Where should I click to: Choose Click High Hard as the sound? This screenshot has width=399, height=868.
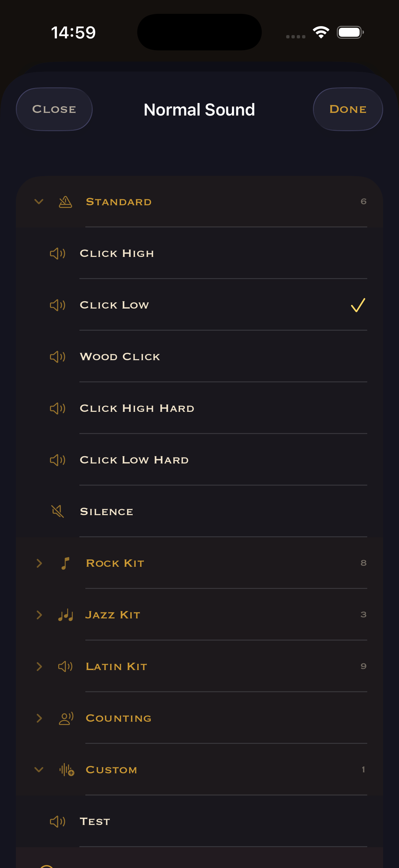pyautogui.click(x=137, y=409)
